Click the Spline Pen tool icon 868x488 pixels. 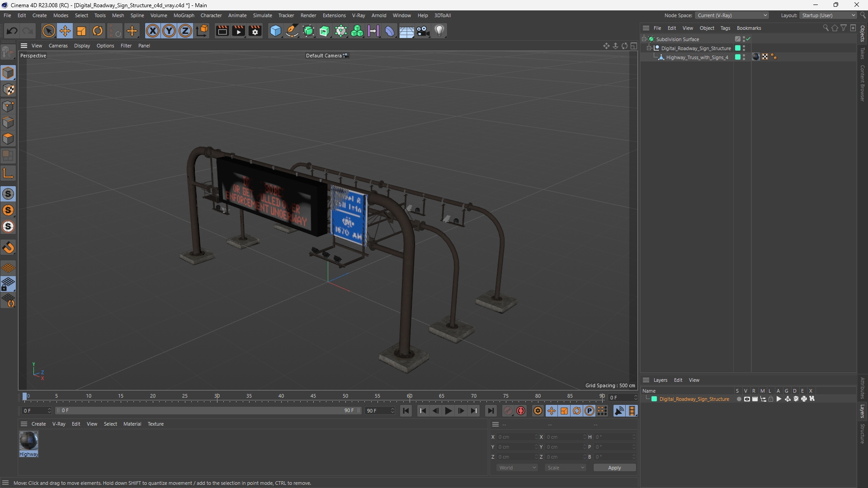292,31
